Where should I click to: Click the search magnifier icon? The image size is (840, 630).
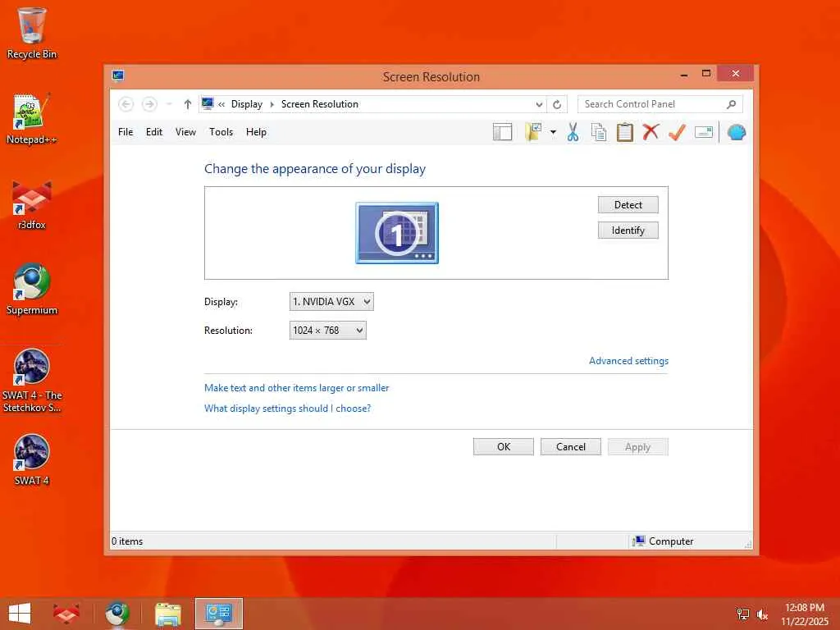click(x=731, y=104)
